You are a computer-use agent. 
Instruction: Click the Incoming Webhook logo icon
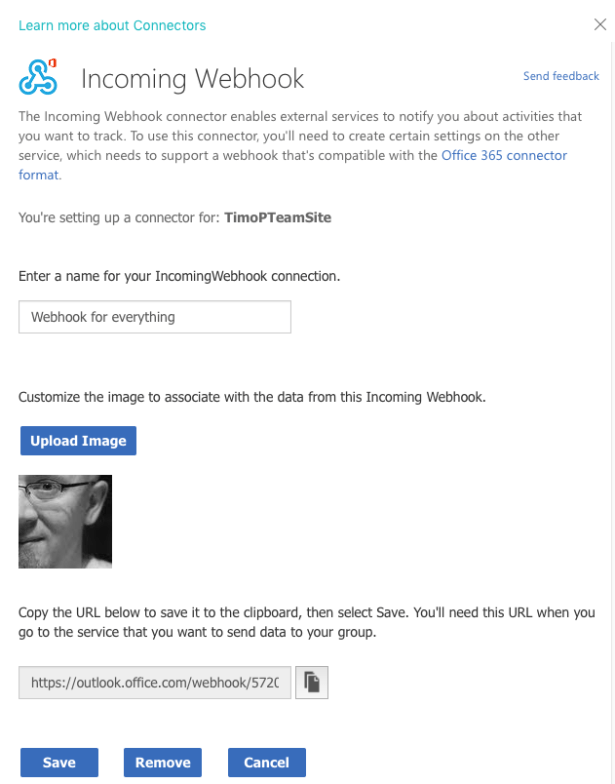click(39, 77)
